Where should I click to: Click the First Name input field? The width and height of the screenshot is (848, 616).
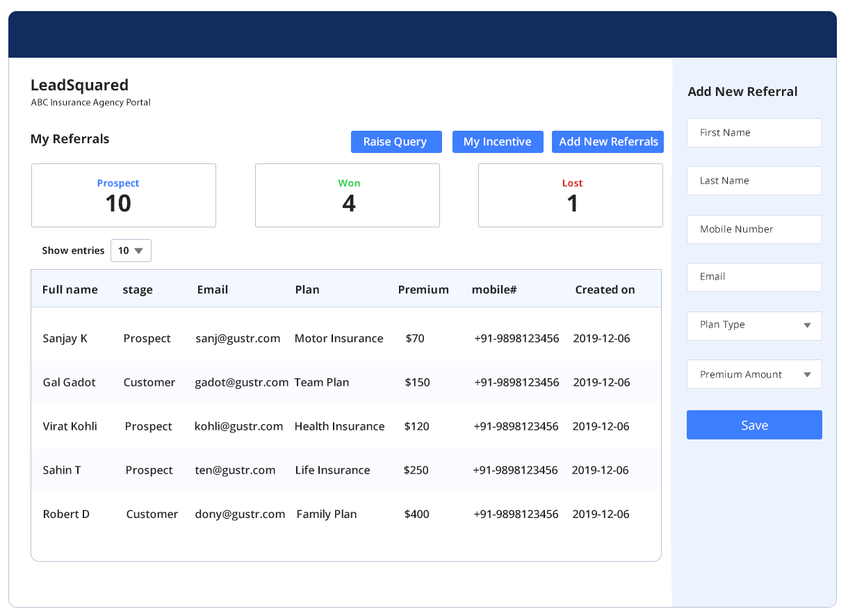pos(754,132)
